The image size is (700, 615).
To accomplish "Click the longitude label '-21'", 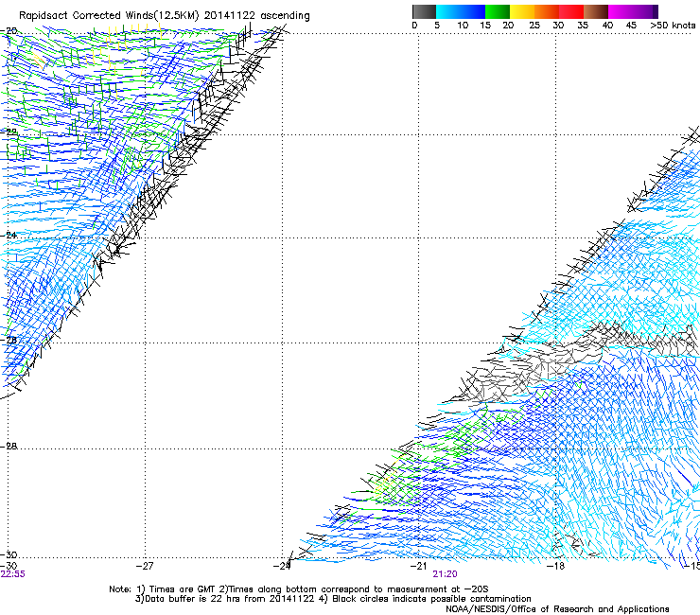I will pyautogui.click(x=418, y=566).
